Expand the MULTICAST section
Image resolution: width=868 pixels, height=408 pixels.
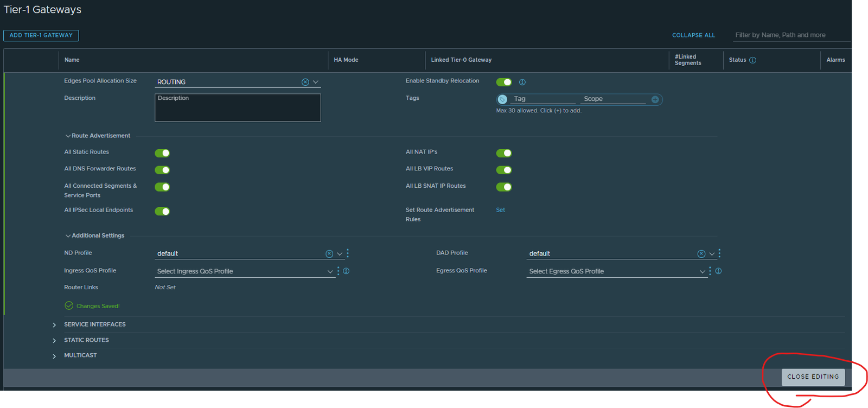(x=54, y=356)
